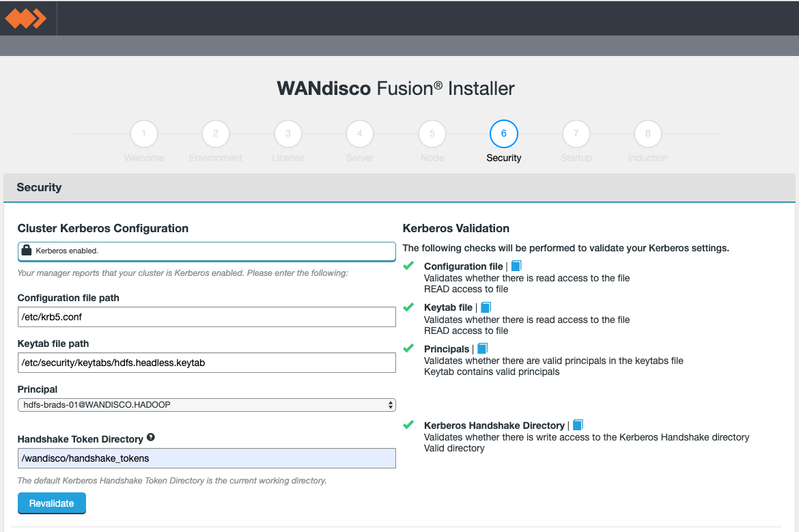Click 'Keytab file path' label
This screenshot has height=532, width=799.
(53, 344)
